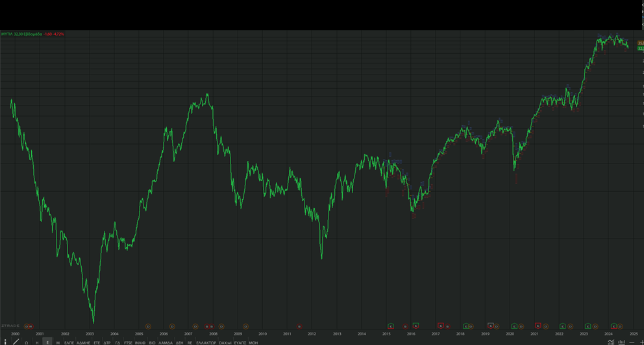The width and height of the screenshot is (644, 345).
Task: Open the orange D dividend marker at 2008
Action: pos(221,327)
